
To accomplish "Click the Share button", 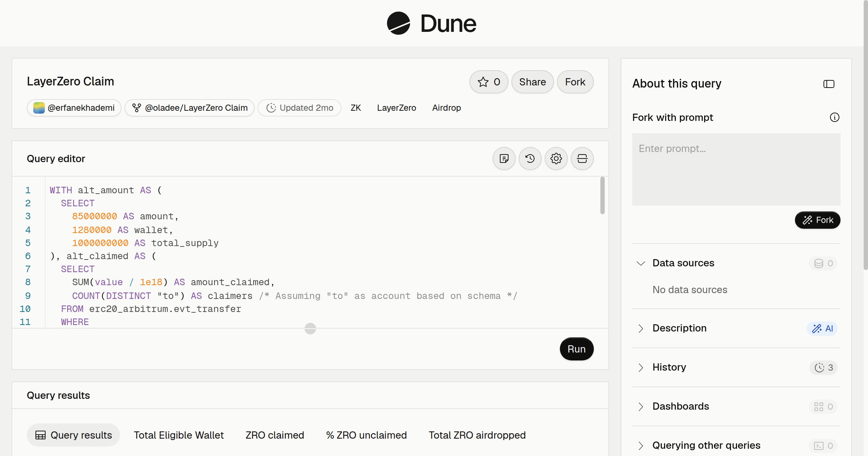I will (x=532, y=82).
